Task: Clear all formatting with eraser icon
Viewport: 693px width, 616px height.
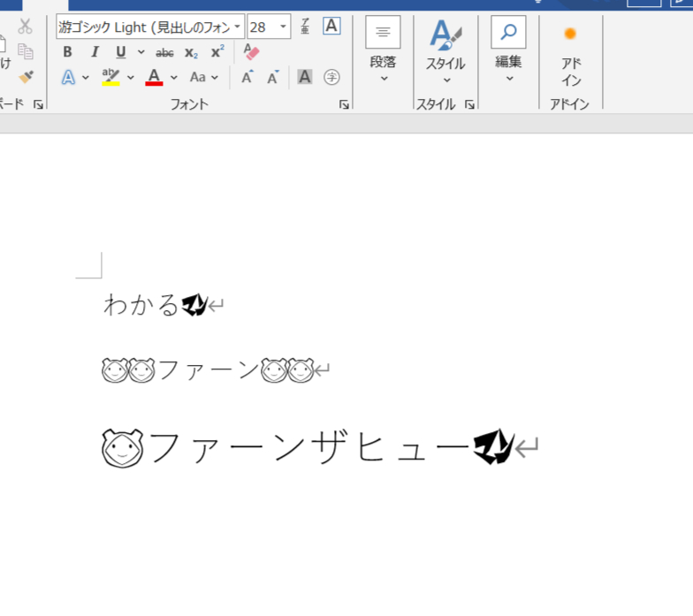Action: (251, 52)
